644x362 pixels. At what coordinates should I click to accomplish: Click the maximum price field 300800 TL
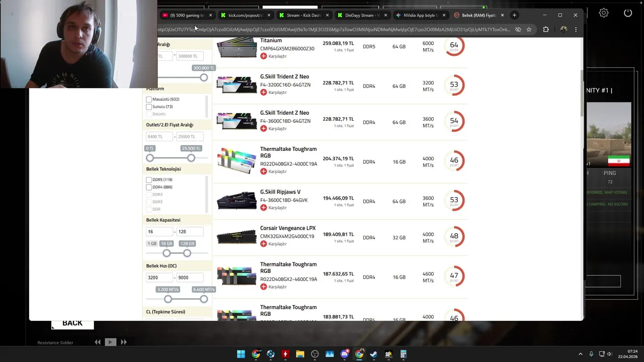(x=190, y=56)
